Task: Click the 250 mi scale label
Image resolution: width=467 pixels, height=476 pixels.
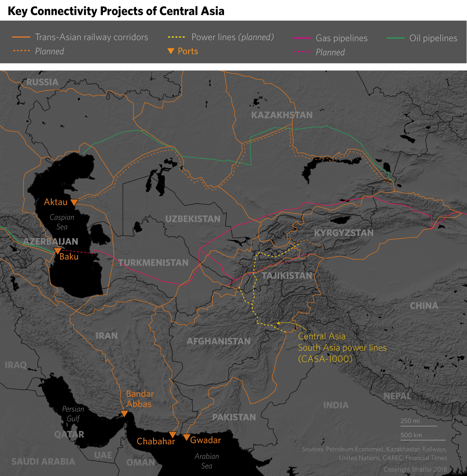Action: (x=410, y=421)
